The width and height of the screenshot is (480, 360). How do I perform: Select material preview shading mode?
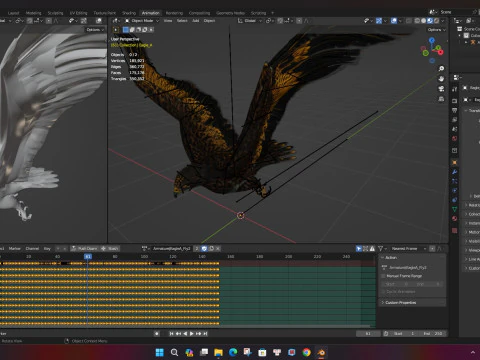pyautogui.click(x=430, y=21)
